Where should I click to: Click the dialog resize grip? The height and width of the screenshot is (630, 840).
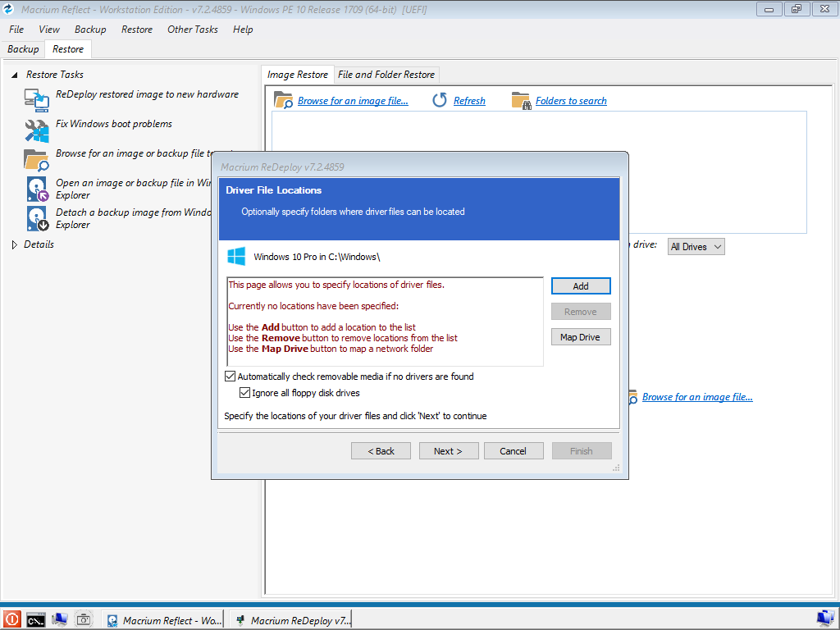click(x=616, y=468)
